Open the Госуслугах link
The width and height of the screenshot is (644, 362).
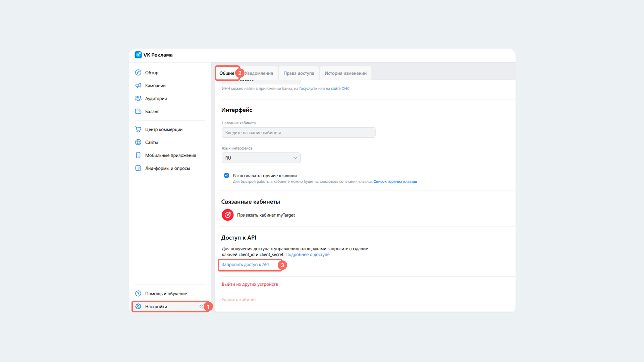[308, 88]
